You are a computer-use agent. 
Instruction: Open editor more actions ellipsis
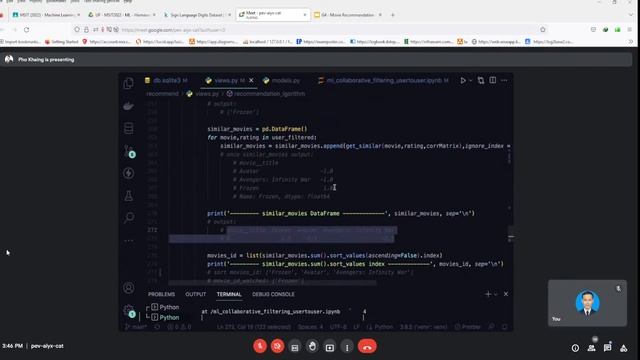pos(504,80)
